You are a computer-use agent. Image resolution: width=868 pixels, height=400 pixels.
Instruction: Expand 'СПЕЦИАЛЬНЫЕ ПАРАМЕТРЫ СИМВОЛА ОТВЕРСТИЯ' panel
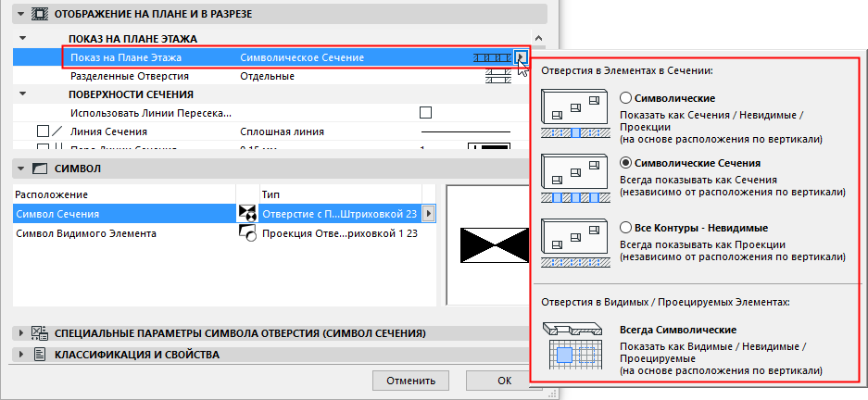pyautogui.click(x=21, y=333)
